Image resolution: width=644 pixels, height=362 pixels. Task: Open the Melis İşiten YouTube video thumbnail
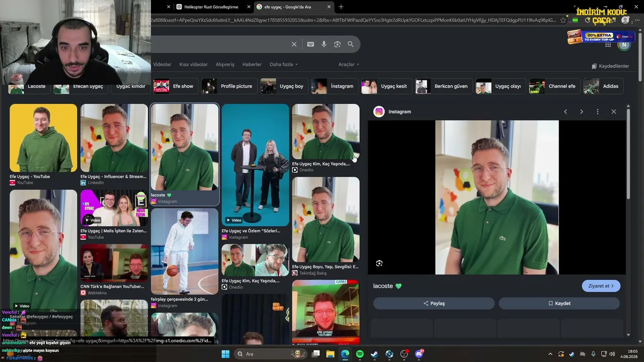(114, 207)
